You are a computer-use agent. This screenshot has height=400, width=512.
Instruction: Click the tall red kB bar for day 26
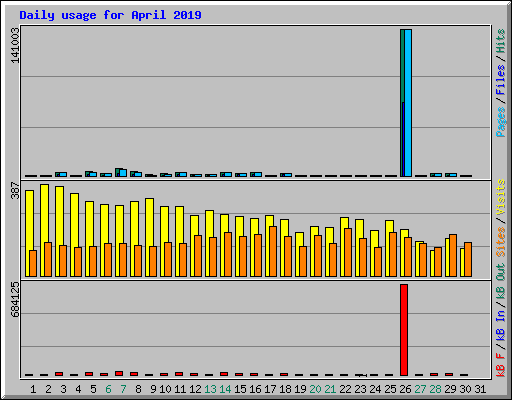(x=404, y=330)
